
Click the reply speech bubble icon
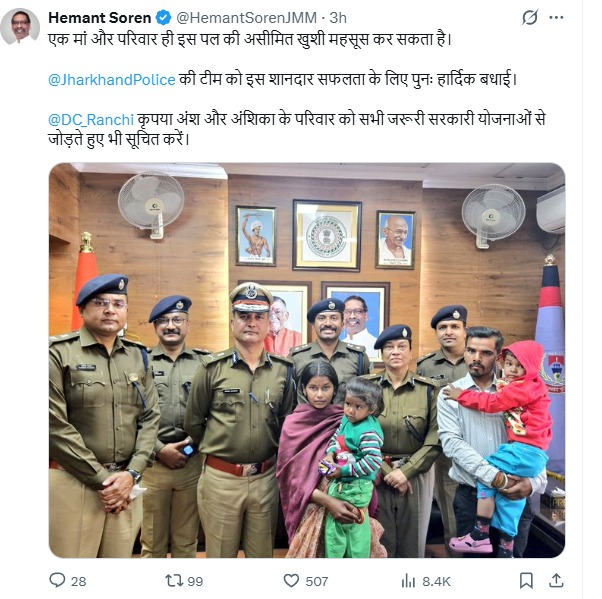[x=57, y=580]
